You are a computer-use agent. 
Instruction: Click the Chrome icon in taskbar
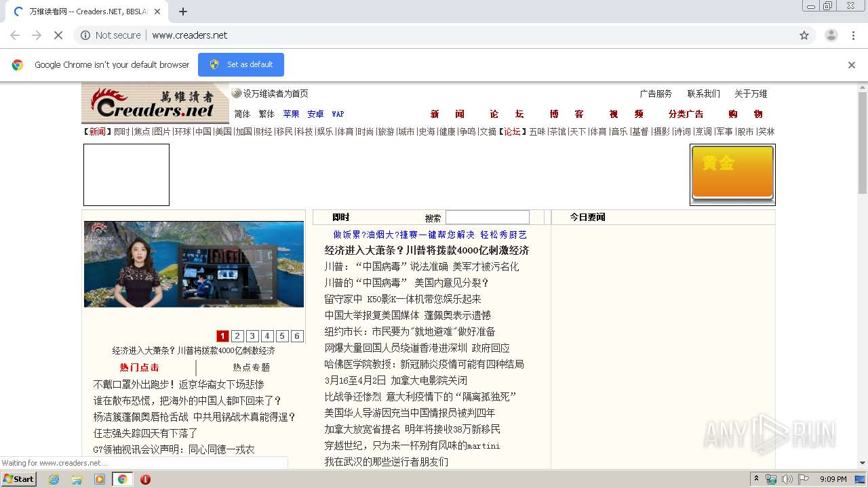[x=122, y=479]
